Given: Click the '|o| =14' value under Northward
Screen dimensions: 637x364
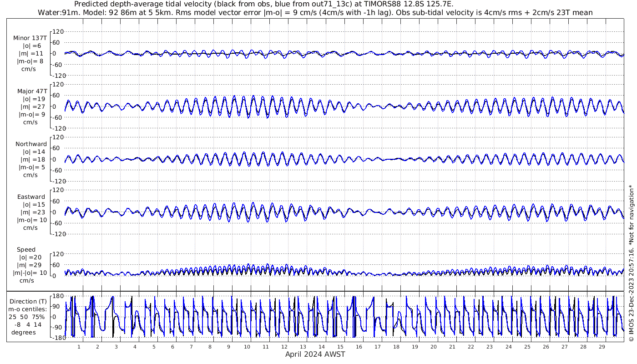Looking at the screenshot, I should [x=34, y=152].
